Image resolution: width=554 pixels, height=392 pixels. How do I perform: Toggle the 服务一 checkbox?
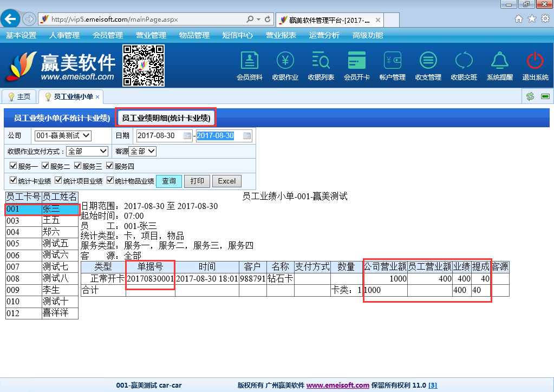click(14, 166)
